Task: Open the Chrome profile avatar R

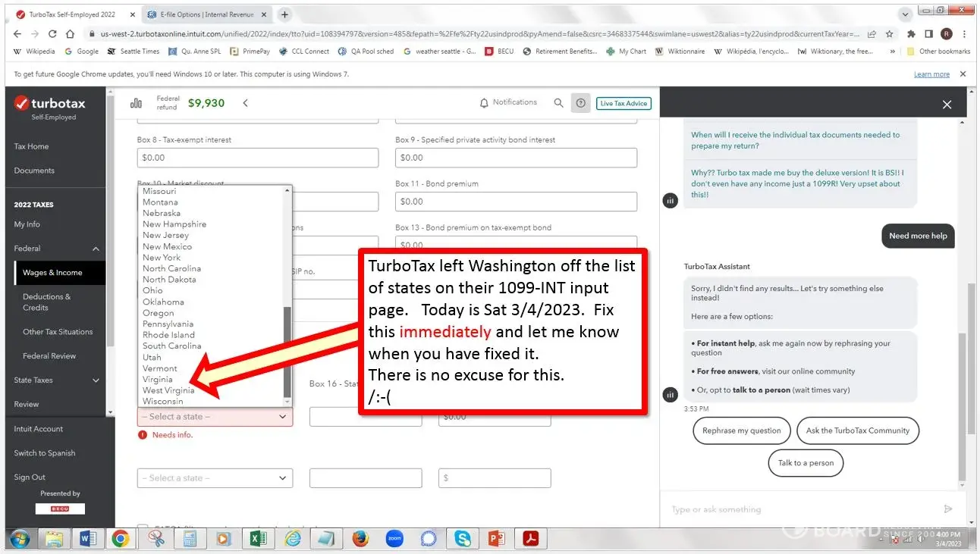Action: pyautogui.click(x=947, y=34)
